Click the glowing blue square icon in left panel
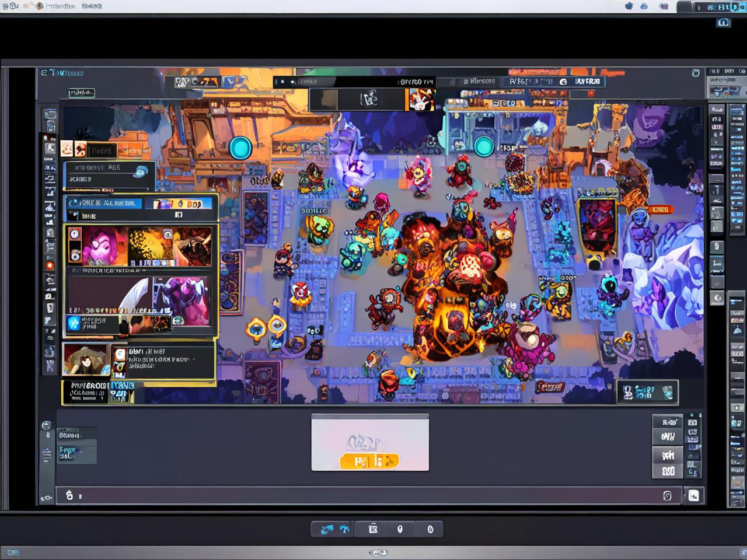 coord(74,323)
